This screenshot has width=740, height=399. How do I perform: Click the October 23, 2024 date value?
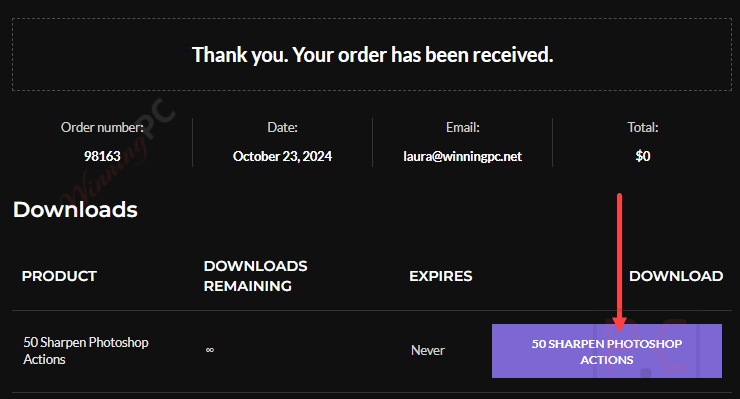click(282, 156)
